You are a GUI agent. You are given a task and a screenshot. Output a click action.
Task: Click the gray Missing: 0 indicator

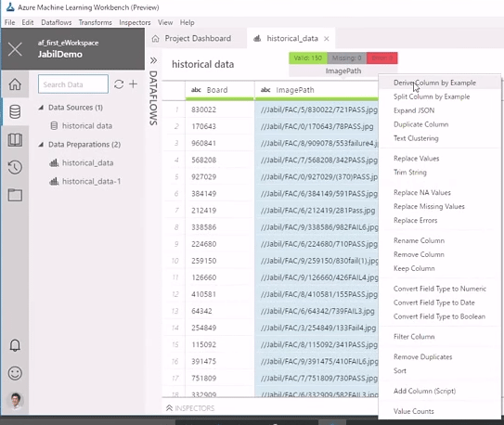point(347,58)
